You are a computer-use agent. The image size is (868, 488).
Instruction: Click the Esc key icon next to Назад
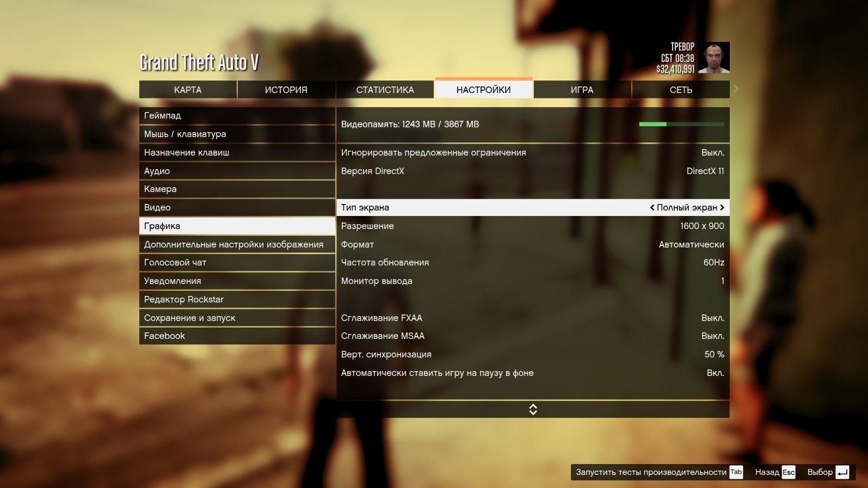click(x=789, y=472)
